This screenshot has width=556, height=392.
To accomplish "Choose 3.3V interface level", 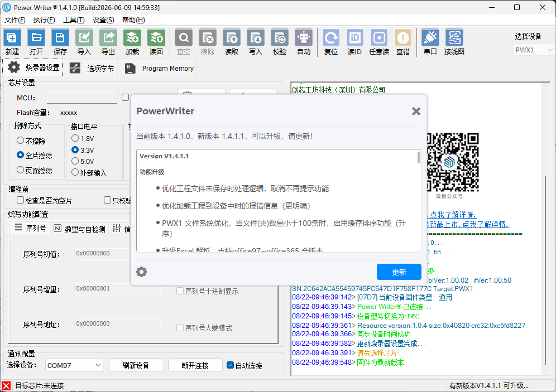I will pyautogui.click(x=83, y=150).
